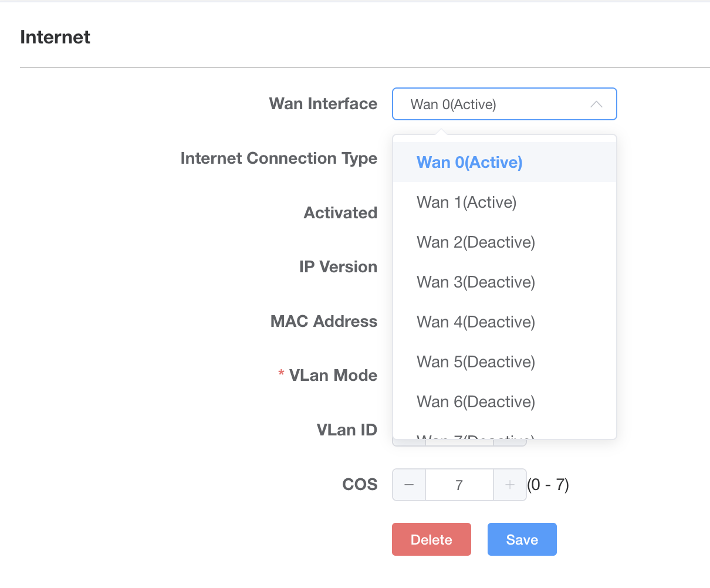Increase COS value with plus button
This screenshot has width=710, height=588.
510,485
